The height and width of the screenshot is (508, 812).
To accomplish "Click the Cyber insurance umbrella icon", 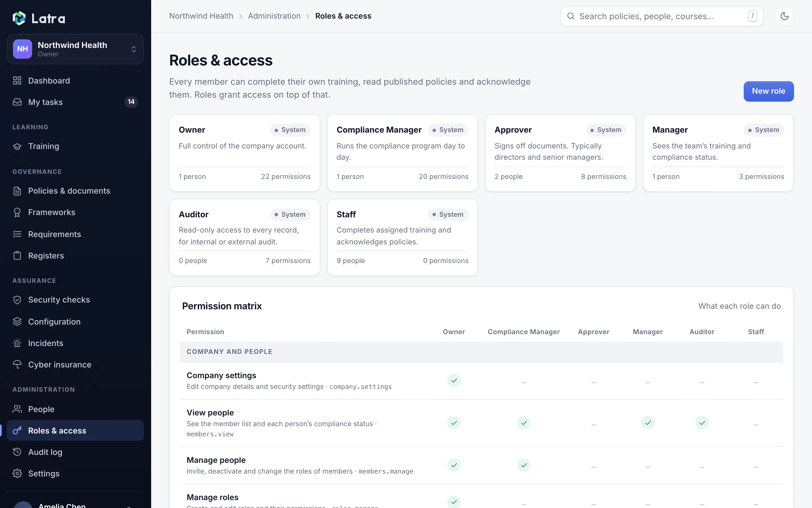I will click(x=17, y=365).
